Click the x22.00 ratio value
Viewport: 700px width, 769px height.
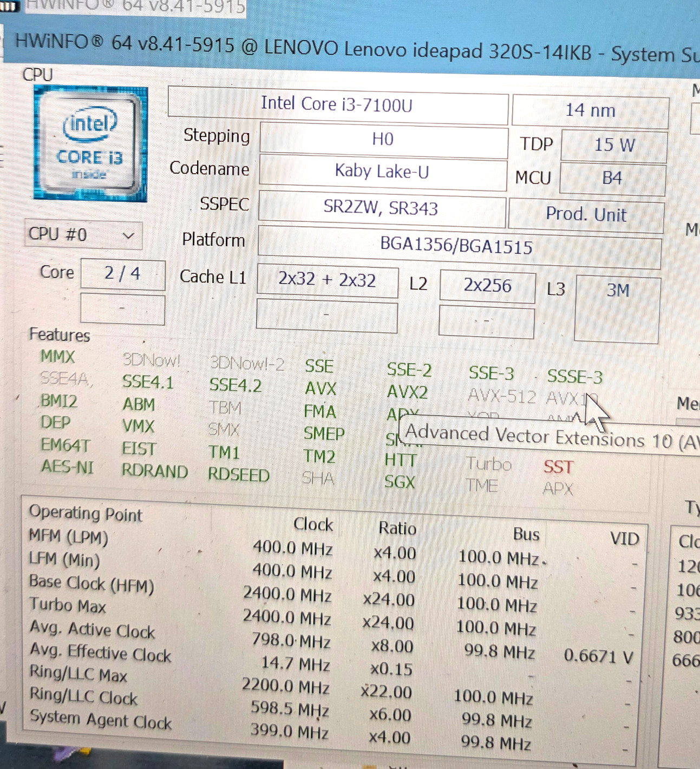pos(387,692)
